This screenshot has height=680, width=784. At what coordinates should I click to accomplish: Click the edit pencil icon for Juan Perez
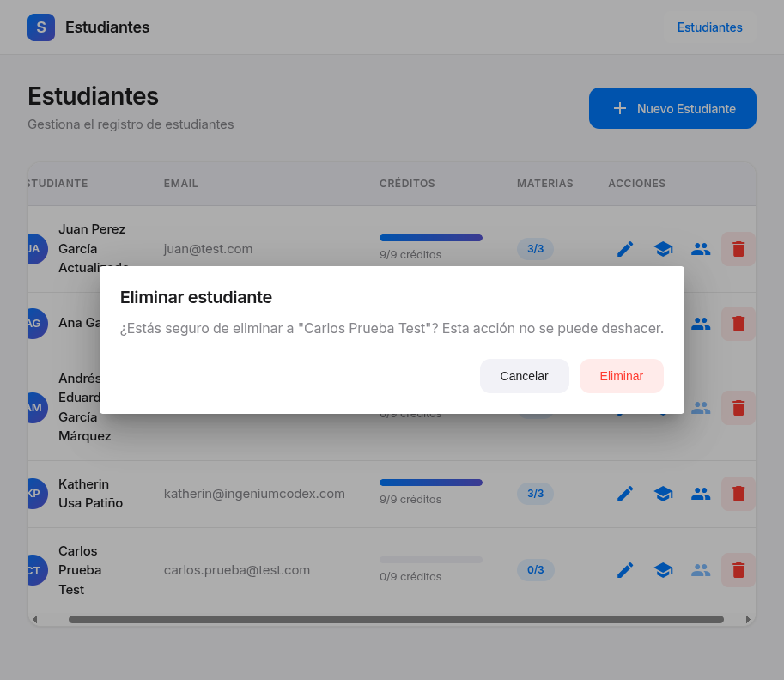[x=625, y=249]
